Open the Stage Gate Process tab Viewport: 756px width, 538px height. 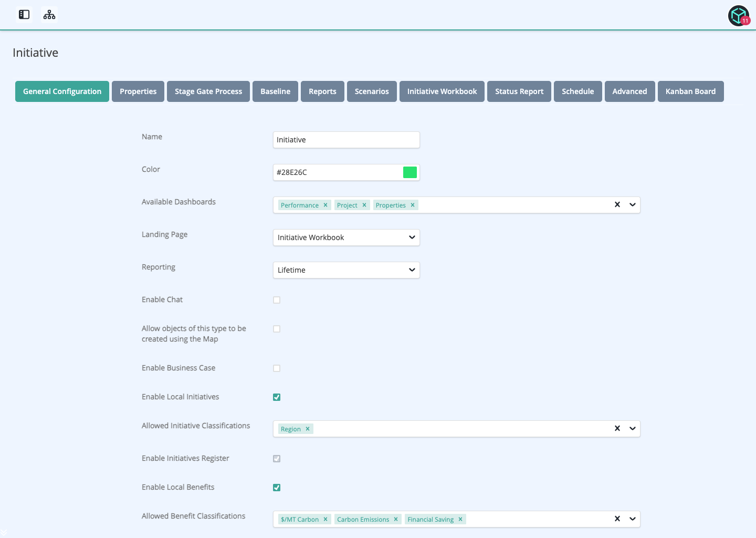tap(208, 91)
